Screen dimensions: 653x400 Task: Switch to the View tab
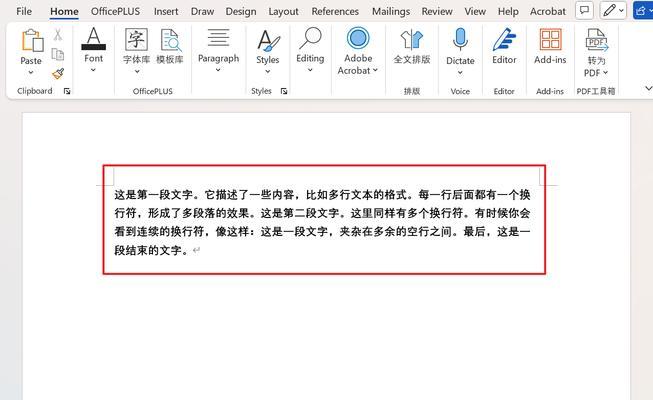pyautogui.click(x=475, y=12)
